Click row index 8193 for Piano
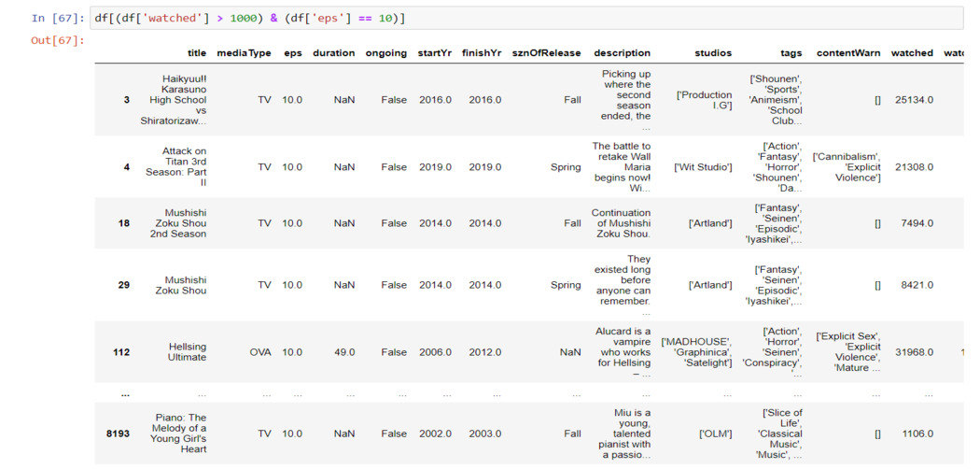980x469 pixels. [x=119, y=433]
